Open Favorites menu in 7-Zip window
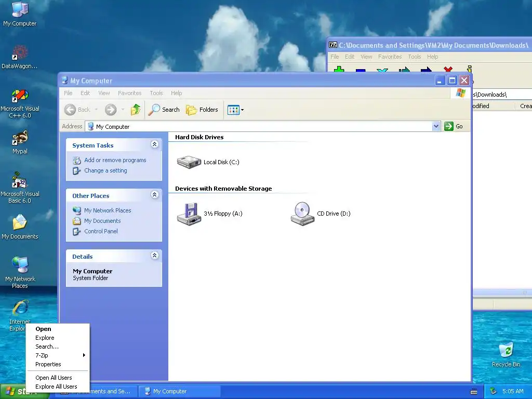Viewport: 532px width, 399px height. [x=390, y=57]
